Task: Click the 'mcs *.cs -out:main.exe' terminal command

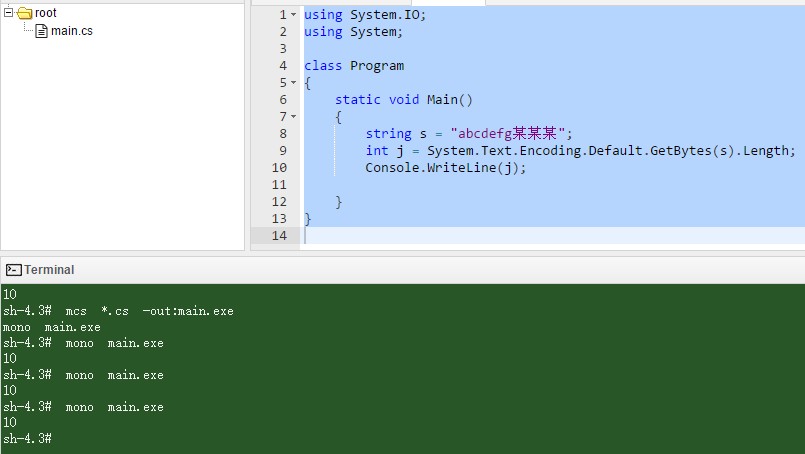Action: click(149, 311)
